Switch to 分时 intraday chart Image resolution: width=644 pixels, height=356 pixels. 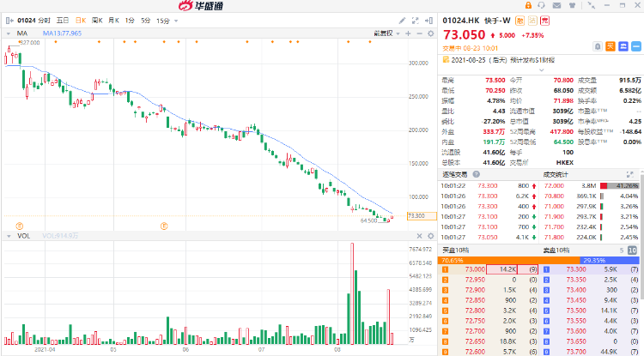[44, 21]
